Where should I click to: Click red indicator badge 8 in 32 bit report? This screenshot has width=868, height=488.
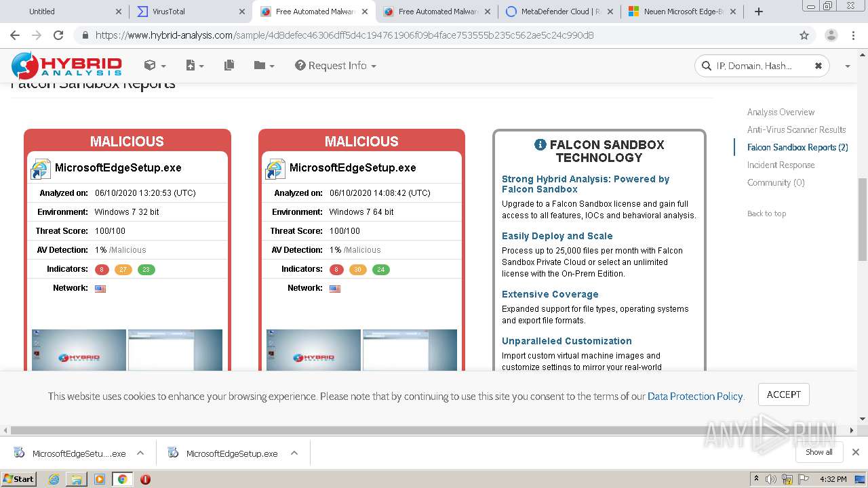click(102, 269)
